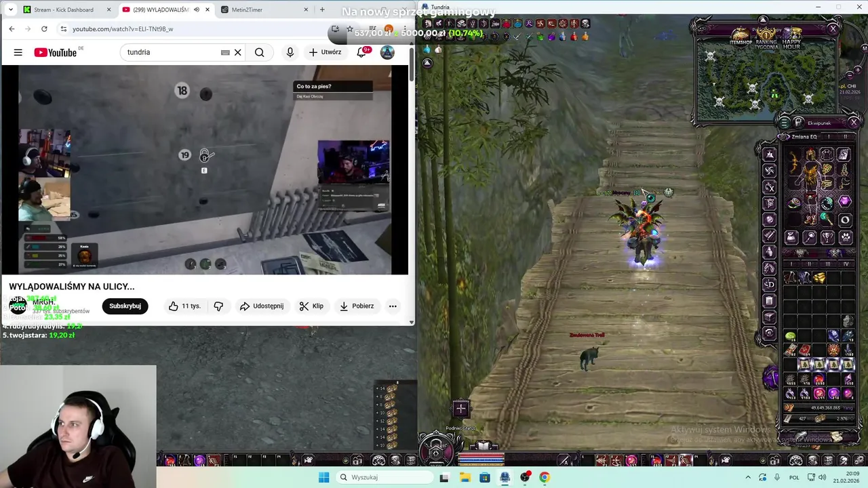Open the horse icon in inventory sidebar
The width and height of the screenshot is (868, 488).
pos(770,268)
